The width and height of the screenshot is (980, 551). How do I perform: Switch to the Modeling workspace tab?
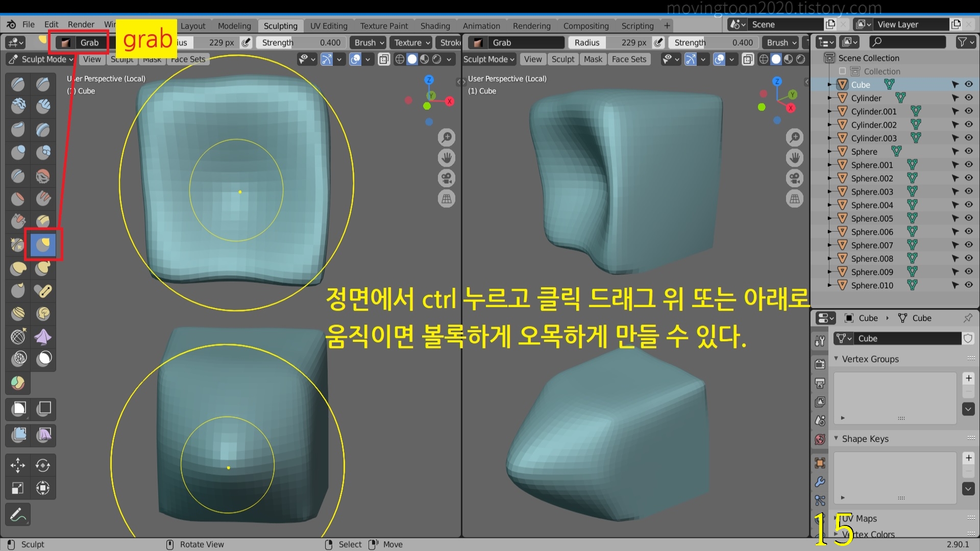[234, 26]
